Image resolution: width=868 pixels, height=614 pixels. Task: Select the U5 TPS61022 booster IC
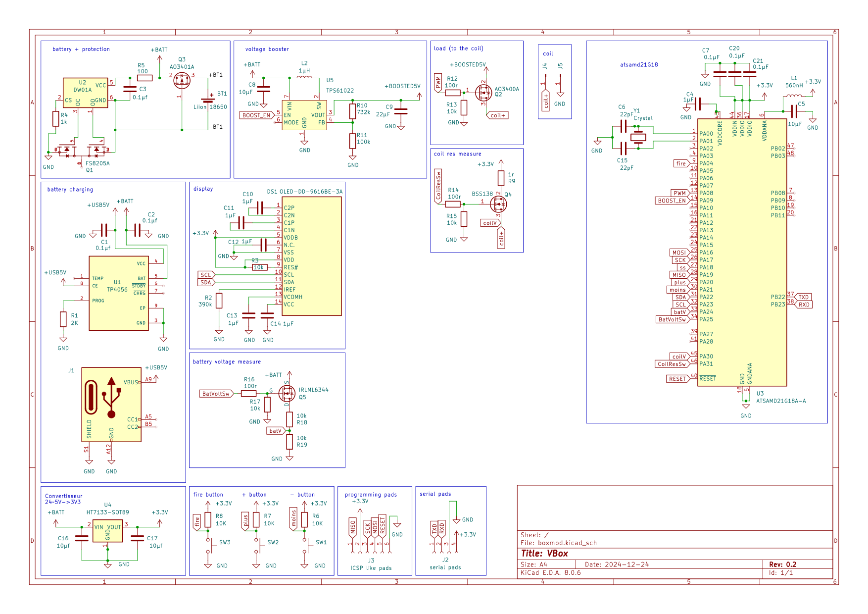tap(304, 115)
